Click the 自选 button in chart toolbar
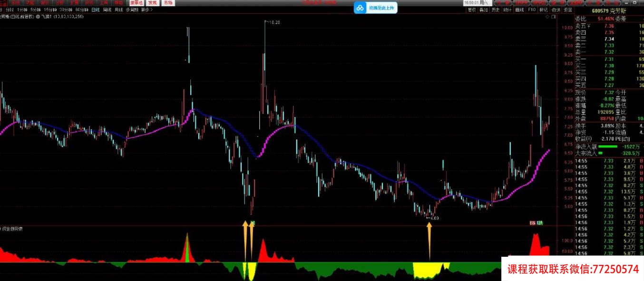Screen dimensions: 644x281 556,10
